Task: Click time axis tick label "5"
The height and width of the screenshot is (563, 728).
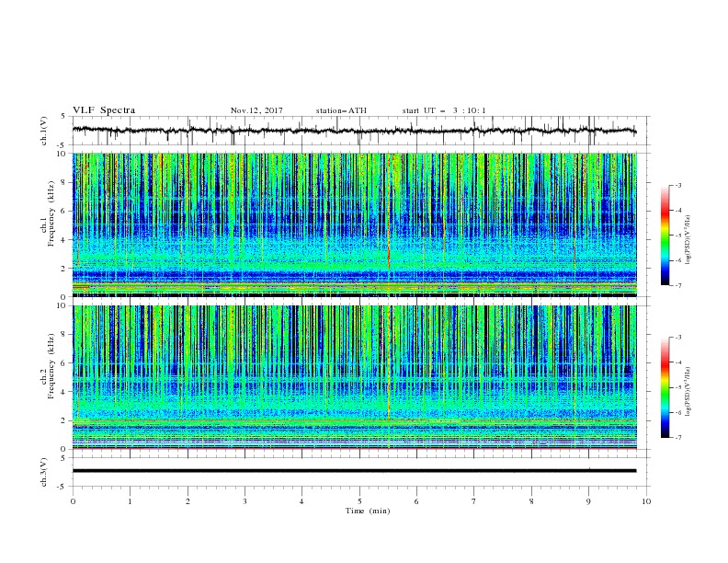Action: coord(359,501)
